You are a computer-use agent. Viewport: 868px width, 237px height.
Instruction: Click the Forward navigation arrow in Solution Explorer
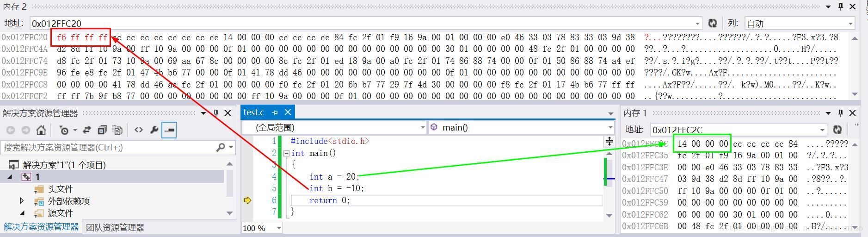(25, 131)
